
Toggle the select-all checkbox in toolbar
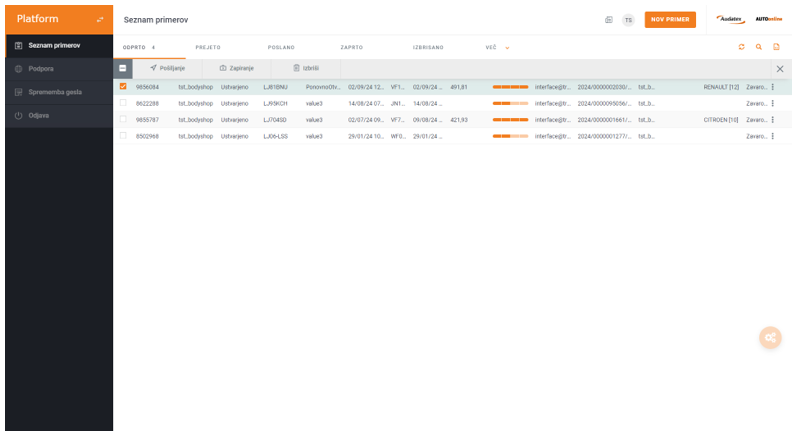(122, 68)
